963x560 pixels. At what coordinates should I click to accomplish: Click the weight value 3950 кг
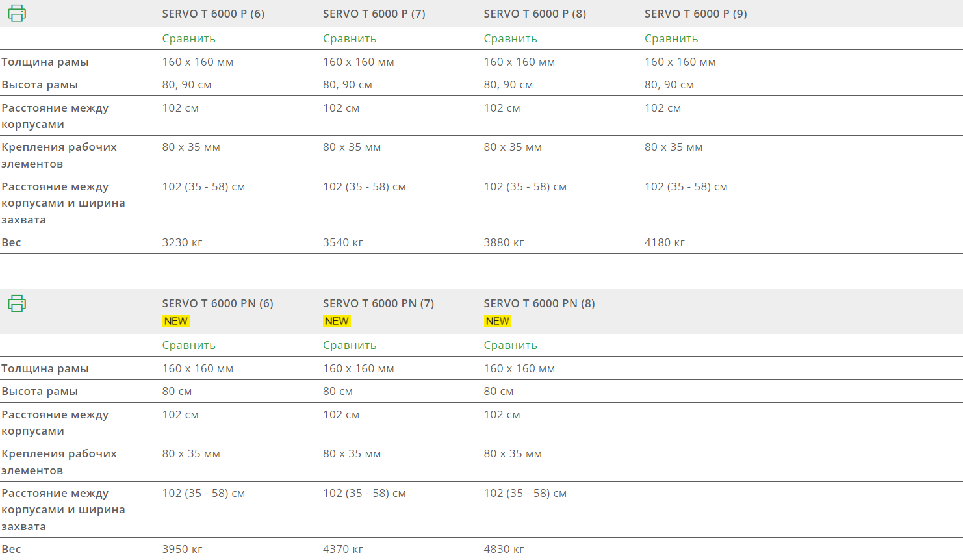tap(183, 549)
